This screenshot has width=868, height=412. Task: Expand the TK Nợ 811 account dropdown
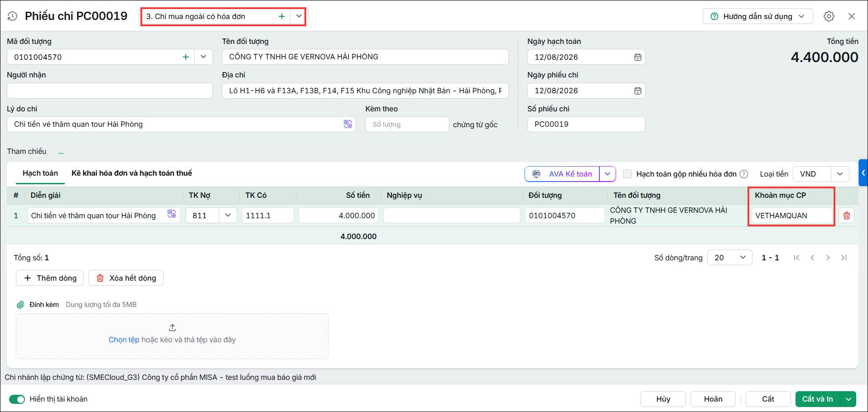[228, 216]
